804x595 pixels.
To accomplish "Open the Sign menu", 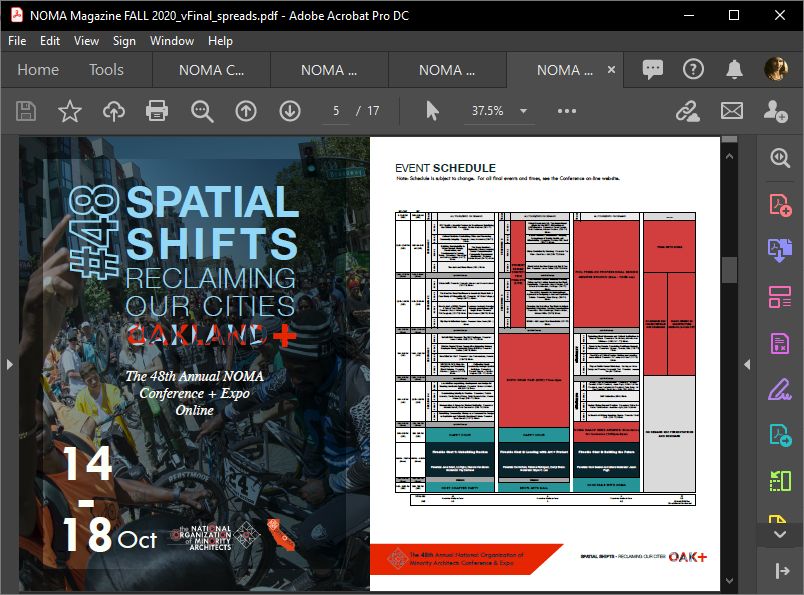I will tap(124, 41).
